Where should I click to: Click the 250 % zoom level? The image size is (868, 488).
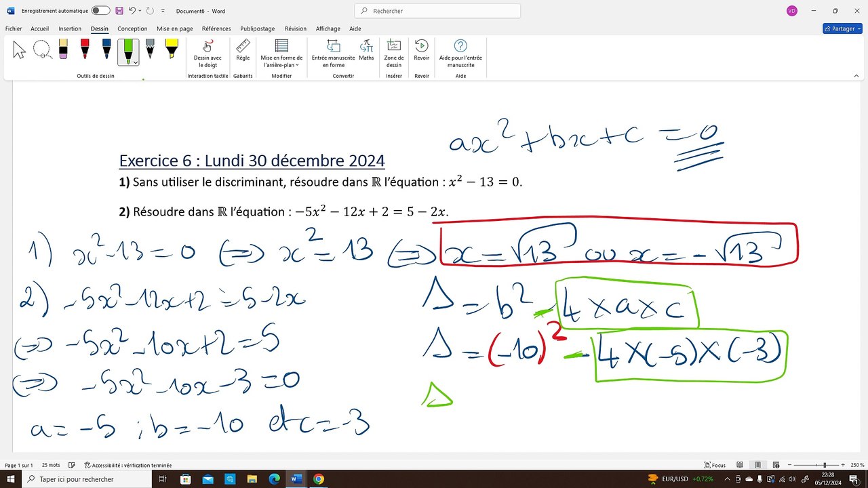click(857, 466)
